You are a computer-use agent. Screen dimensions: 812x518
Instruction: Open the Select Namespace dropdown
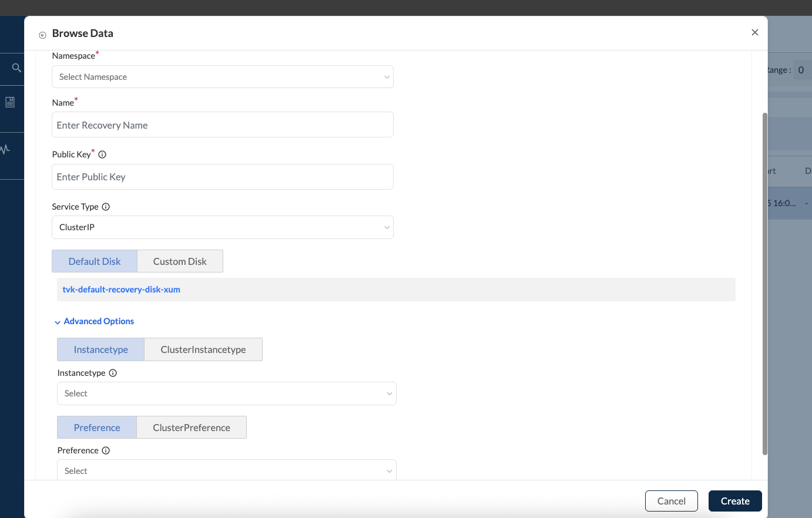coord(222,77)
